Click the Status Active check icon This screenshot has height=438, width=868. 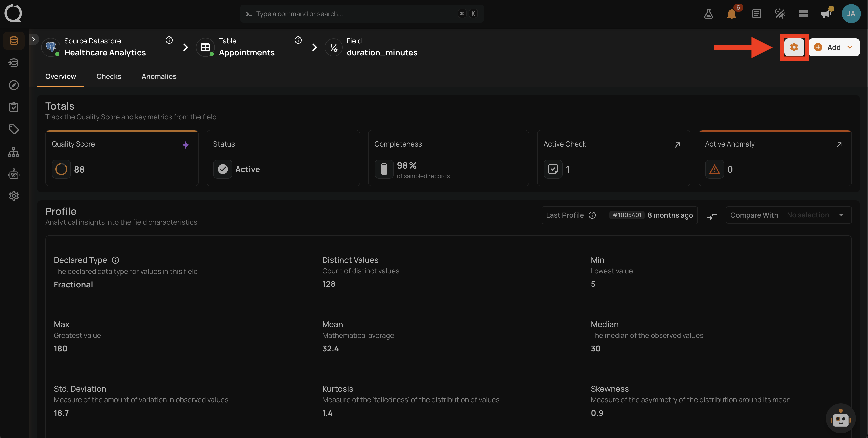[x=223, y=169]
